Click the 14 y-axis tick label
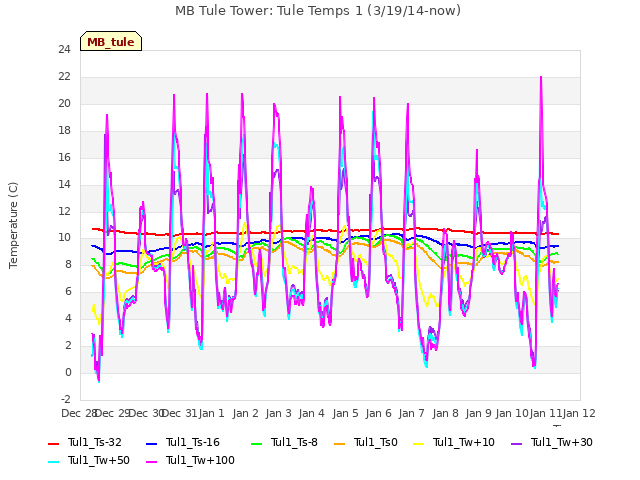The image size is (640, 480). point(64,184)
